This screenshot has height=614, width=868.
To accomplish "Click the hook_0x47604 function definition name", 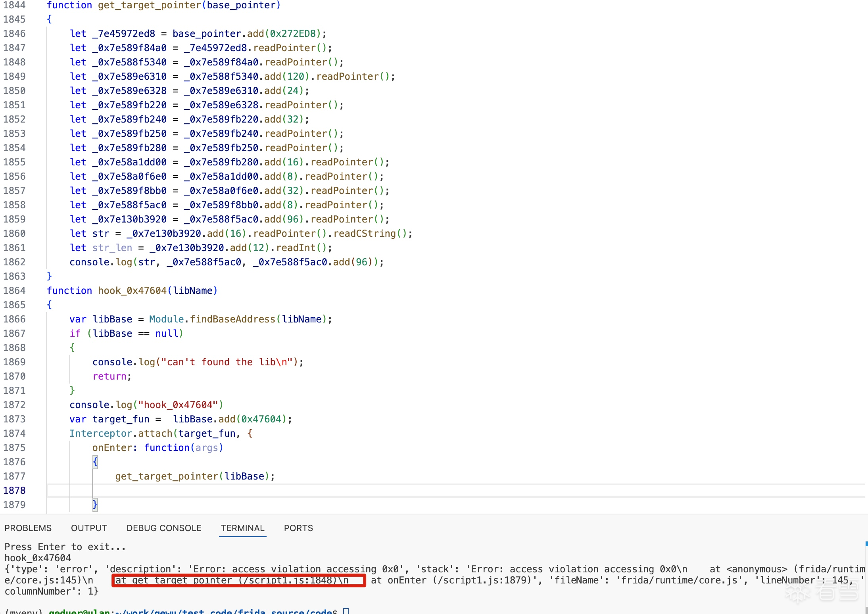I will point(132,291).
